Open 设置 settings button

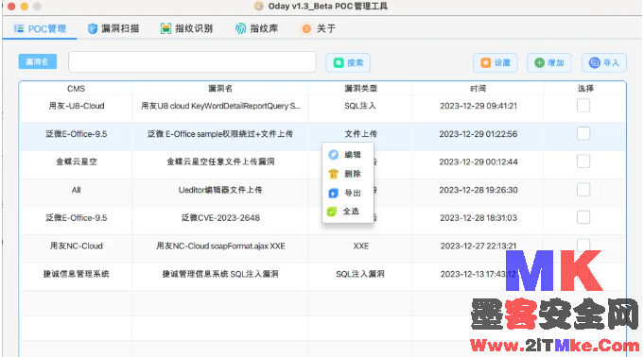(x=496, y=62)
